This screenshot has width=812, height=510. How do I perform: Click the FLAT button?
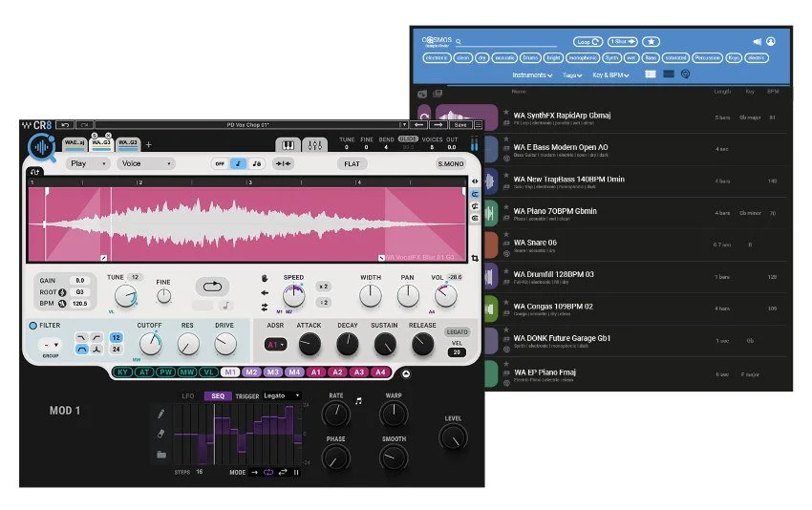[352, 163]
